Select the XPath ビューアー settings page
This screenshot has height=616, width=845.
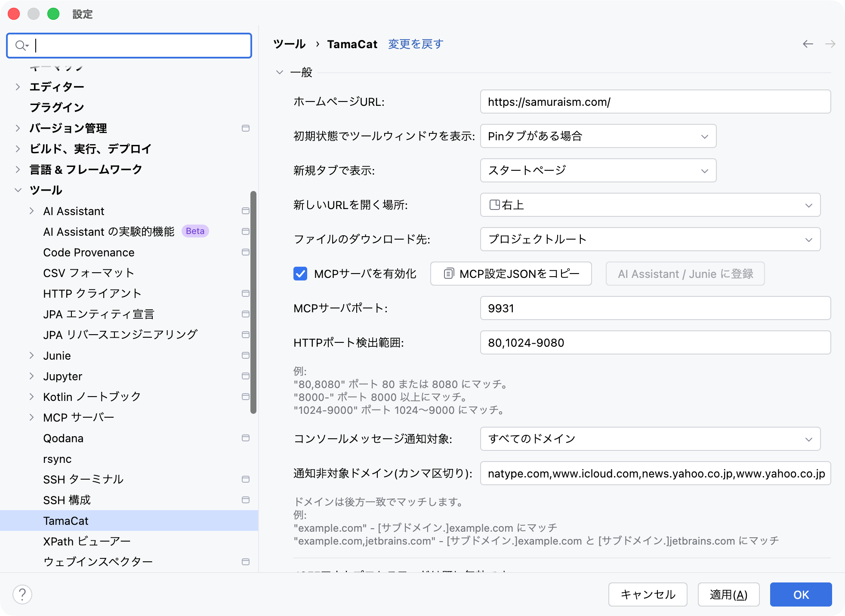coord(87,541)
